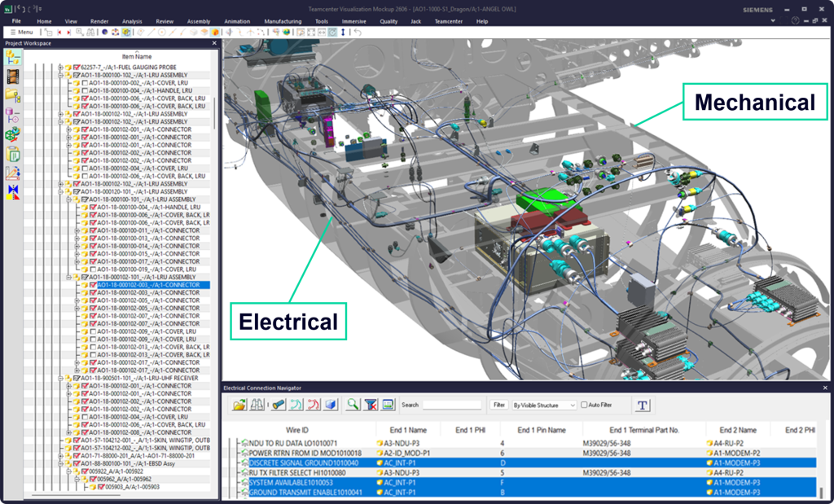Select the ruler and pencil sidebar icon

(13, 173)
